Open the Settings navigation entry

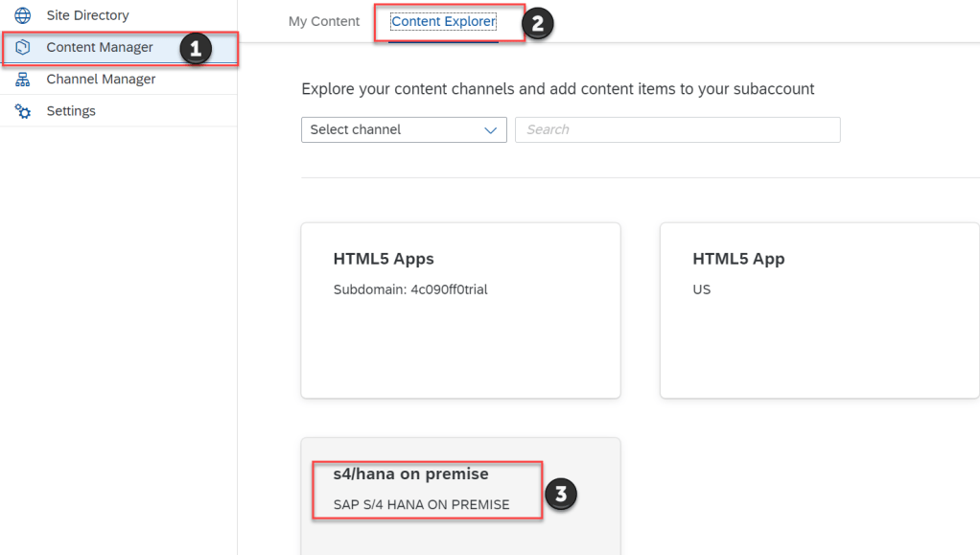pyautogui.click(x=71, y=111)
